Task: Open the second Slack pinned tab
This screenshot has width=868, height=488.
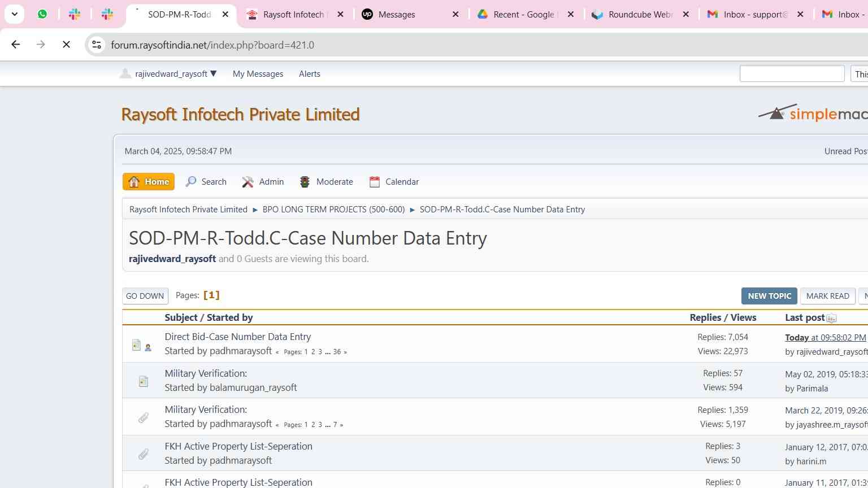Action: pos(107,14)
